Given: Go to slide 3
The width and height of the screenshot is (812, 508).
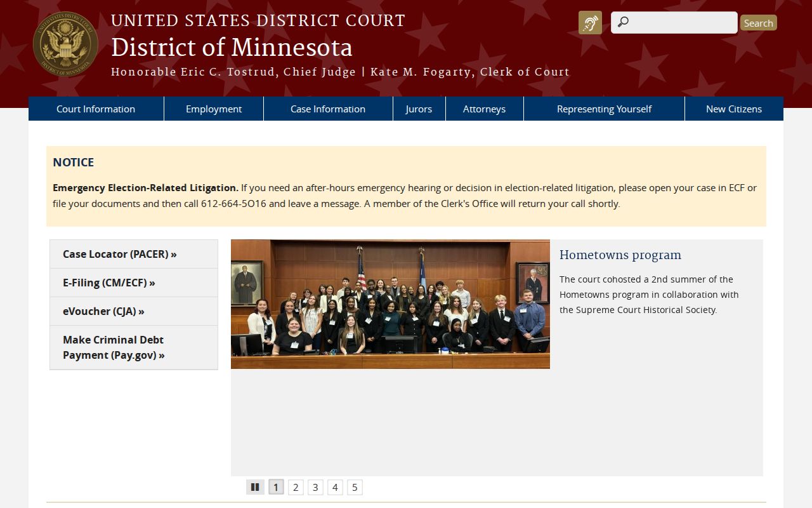Looking at the screenshot, I should click(315, 487).
